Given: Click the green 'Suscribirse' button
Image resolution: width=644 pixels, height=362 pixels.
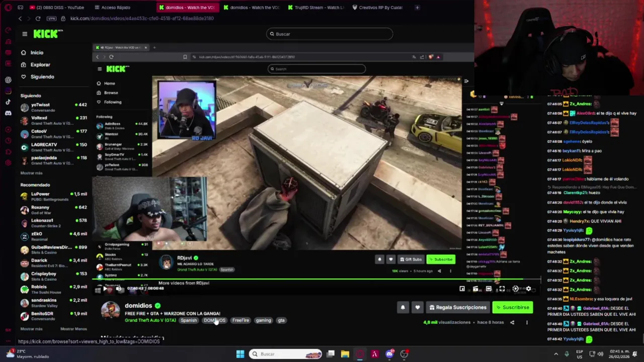Looking at the screenshot, I should click(x=512, y=307).
